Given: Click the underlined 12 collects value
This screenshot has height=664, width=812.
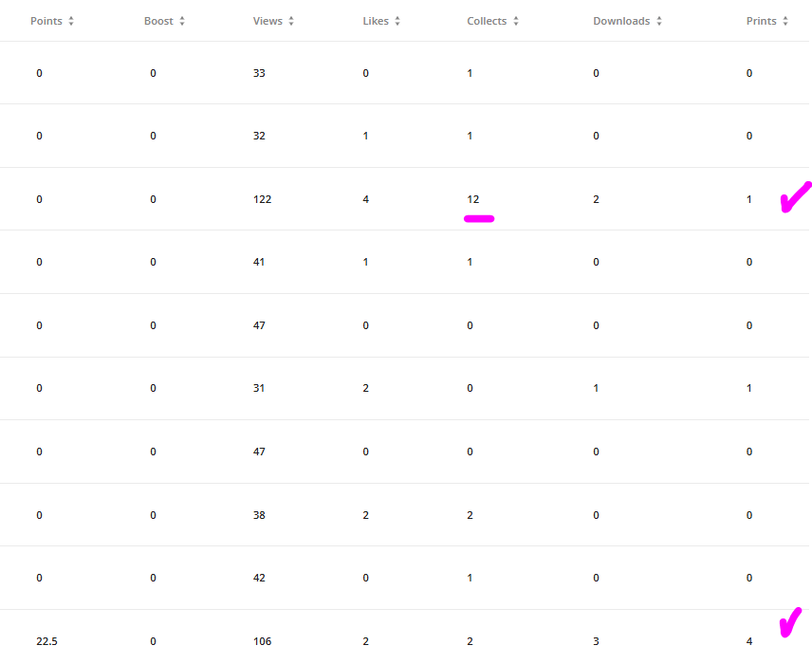Looking at the screenshot, I should 472,199.
